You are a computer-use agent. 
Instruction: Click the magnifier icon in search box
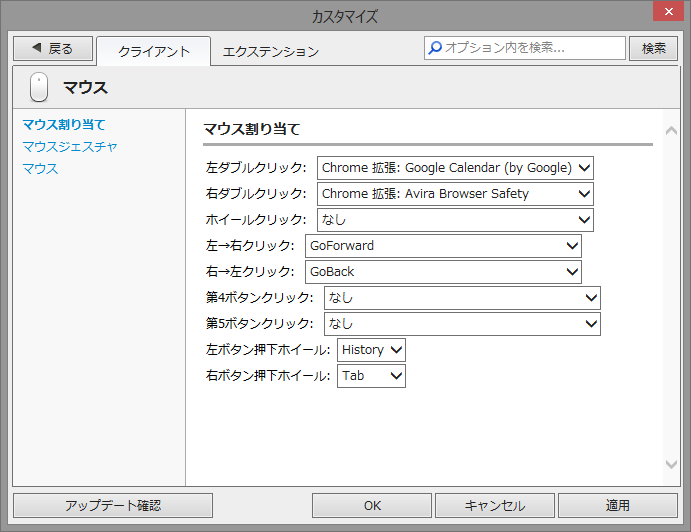(x=434, y=47)
